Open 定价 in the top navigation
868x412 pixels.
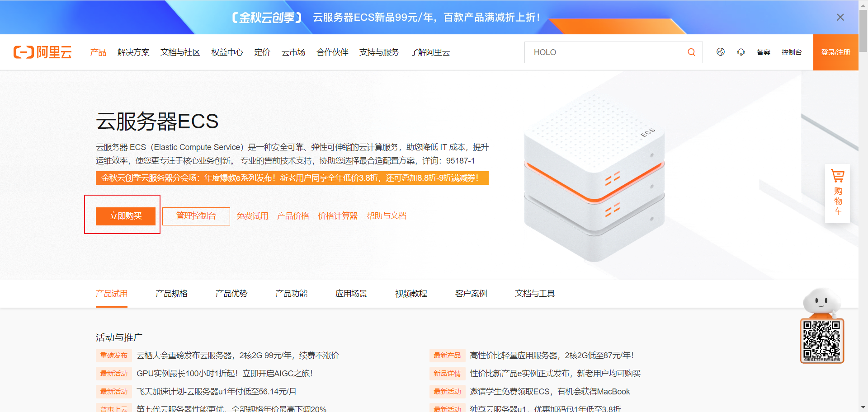coord(262,52)
